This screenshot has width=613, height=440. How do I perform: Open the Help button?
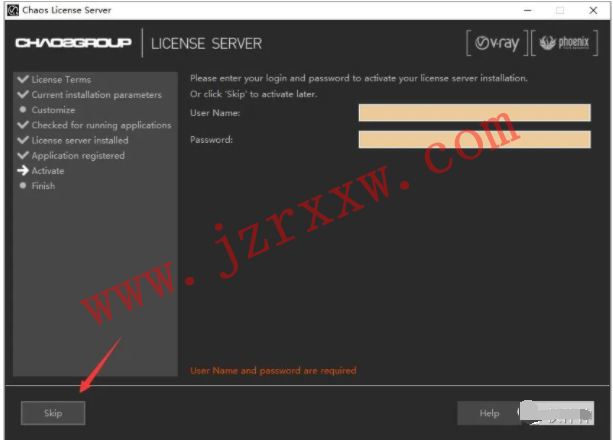point(489,413)
